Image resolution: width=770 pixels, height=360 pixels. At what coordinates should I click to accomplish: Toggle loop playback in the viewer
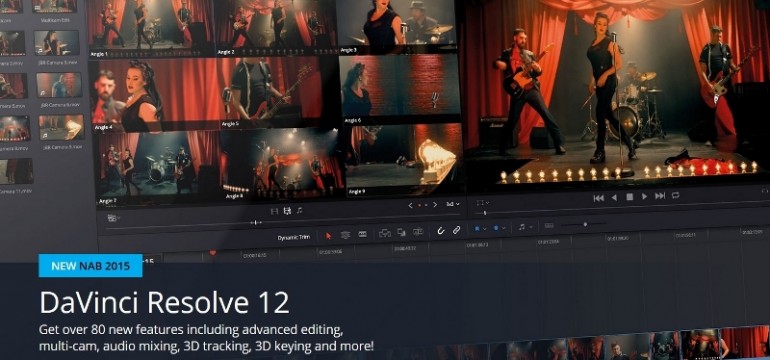pos(676,195)
